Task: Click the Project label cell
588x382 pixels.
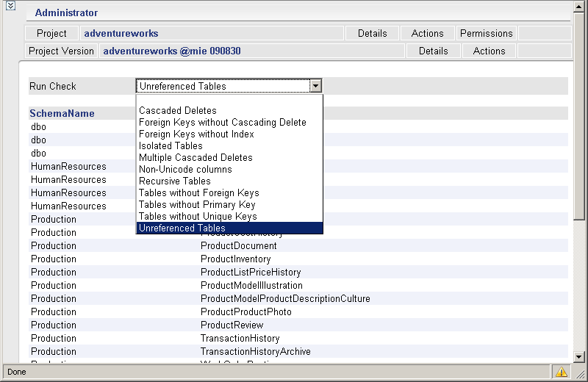Action: pos(51,33)
